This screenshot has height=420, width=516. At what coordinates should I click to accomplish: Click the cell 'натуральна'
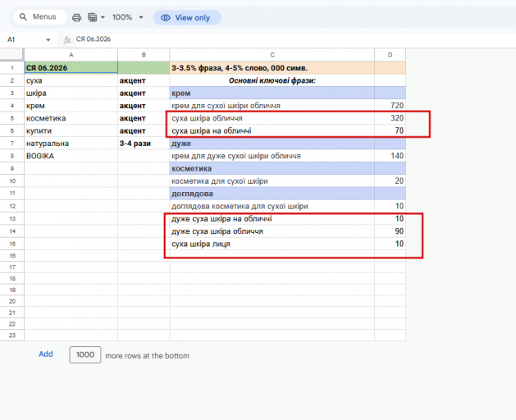(71, 144)
